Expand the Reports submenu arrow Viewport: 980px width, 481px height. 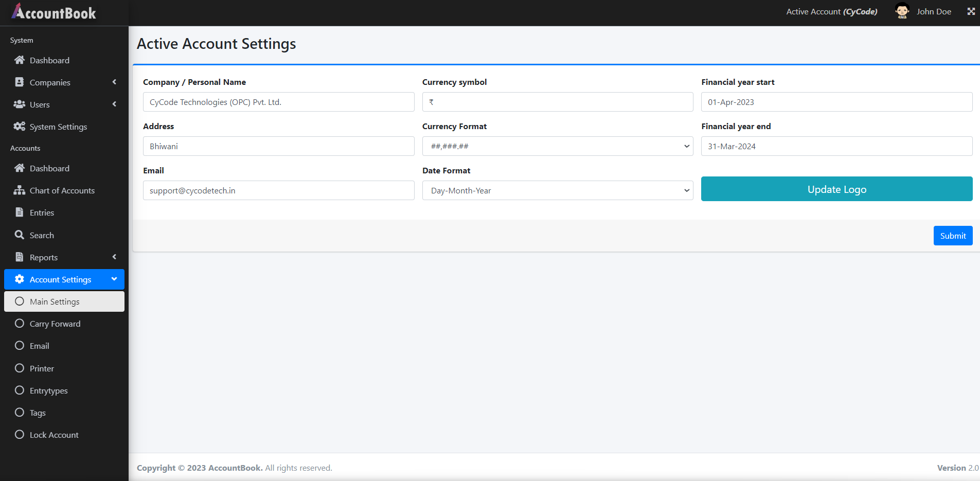114,257
